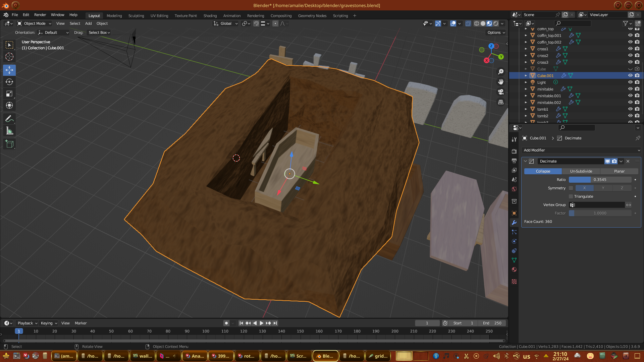Switch to perspective/orthographic grid icon
644x362 pixels.
[501, 102]
